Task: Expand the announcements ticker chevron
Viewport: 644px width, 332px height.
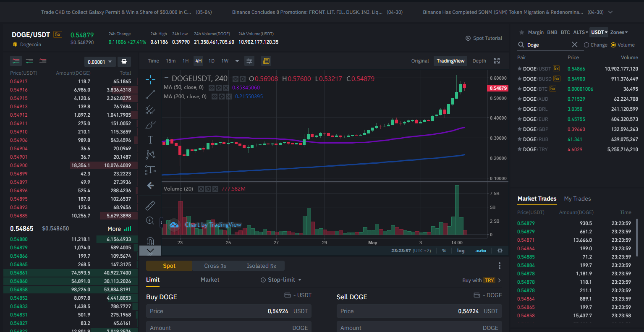Action: click(610, 12)
